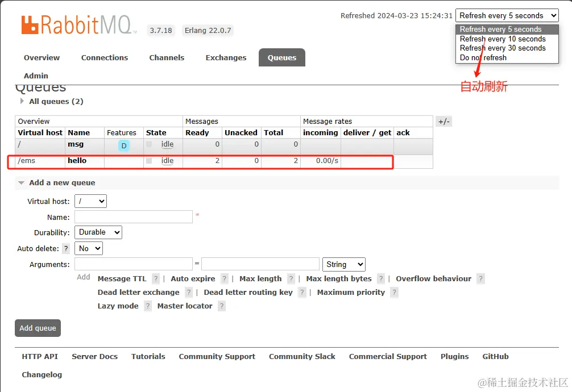This screenshot has width=572, height=392.
Task: Show help for Message TTL argument
Action: pos(156,279)
